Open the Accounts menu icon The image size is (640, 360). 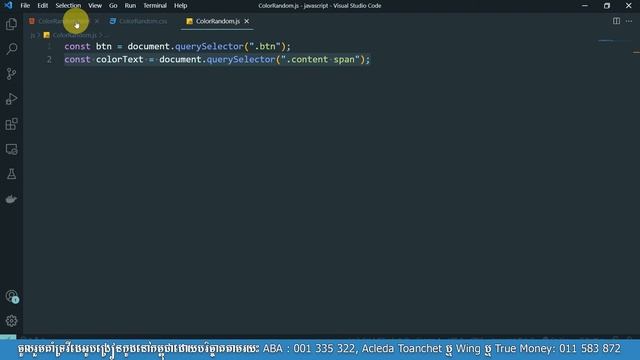tap(11, 296)
